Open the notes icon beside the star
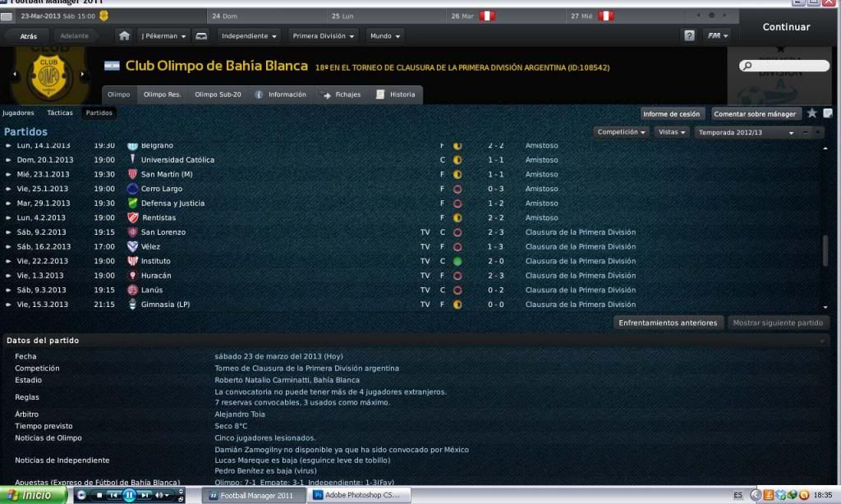 828,113
